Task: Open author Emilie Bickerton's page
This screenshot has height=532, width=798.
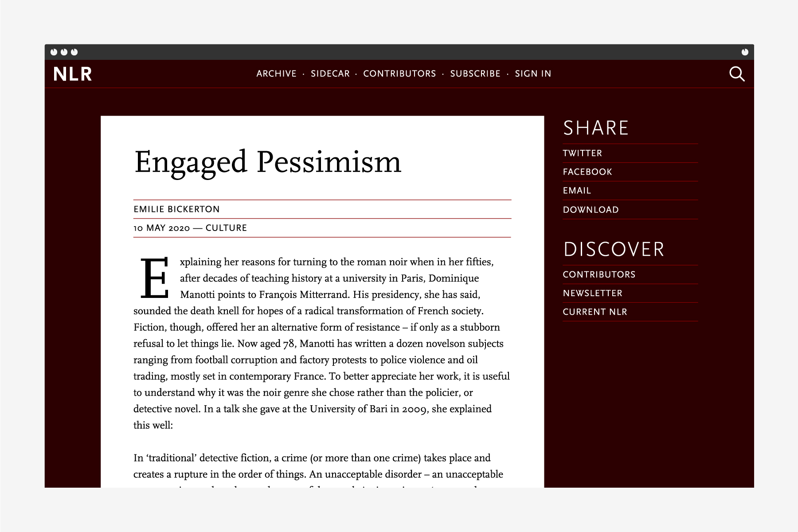Action: (x=176, y=209)
